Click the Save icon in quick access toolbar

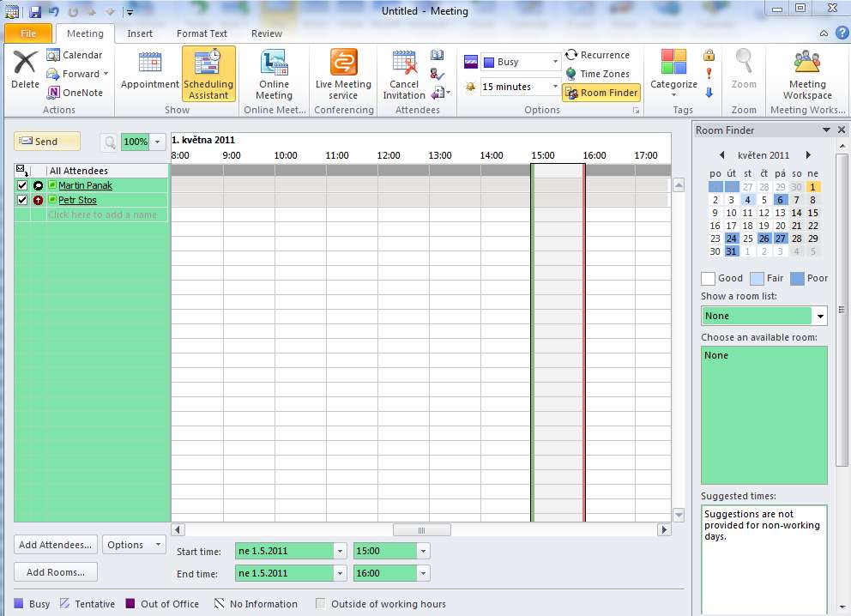pos(35,11)
